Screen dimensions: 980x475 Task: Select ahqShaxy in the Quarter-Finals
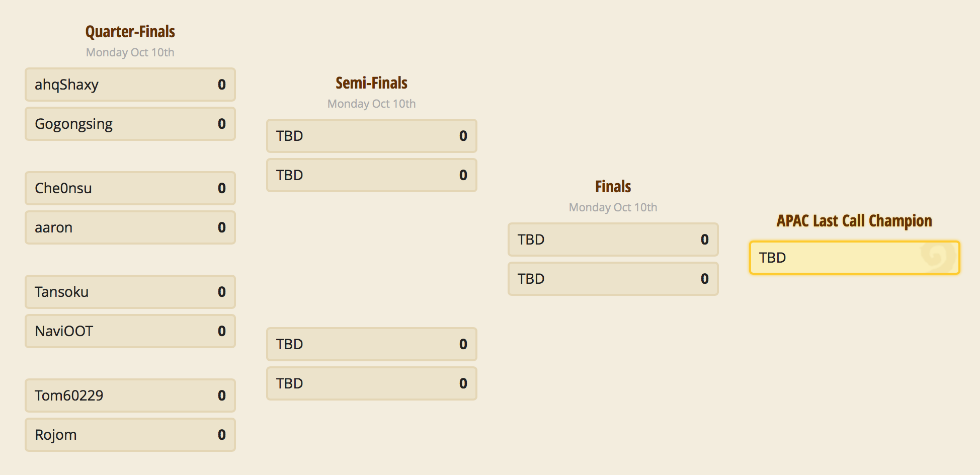(x=66, y=85)
